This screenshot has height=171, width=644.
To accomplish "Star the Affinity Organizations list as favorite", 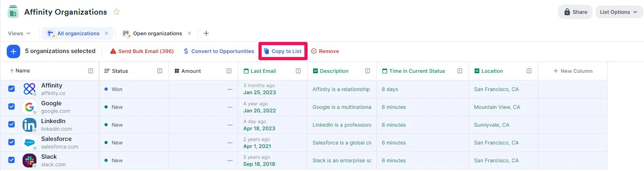I will 116,12.
